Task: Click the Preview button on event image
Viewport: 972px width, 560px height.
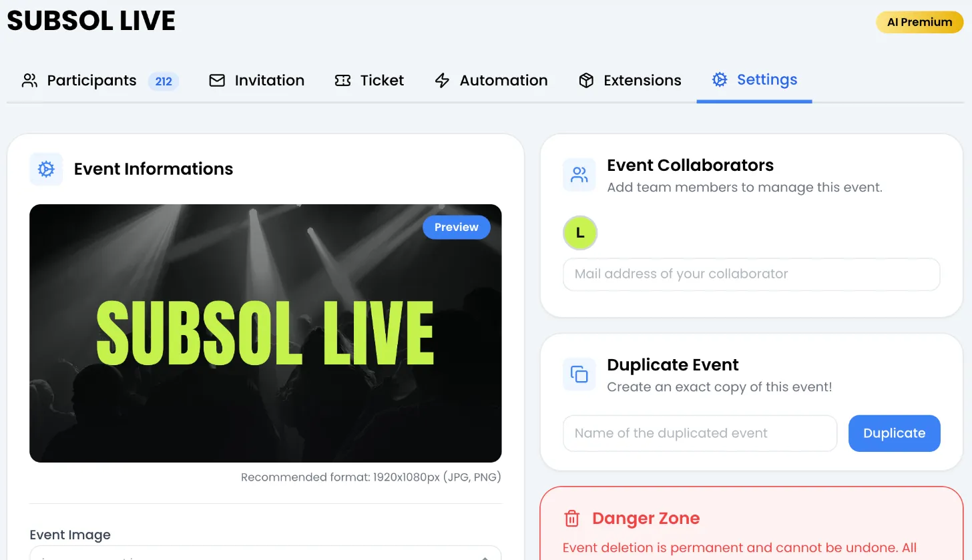Action: [457, 227]
